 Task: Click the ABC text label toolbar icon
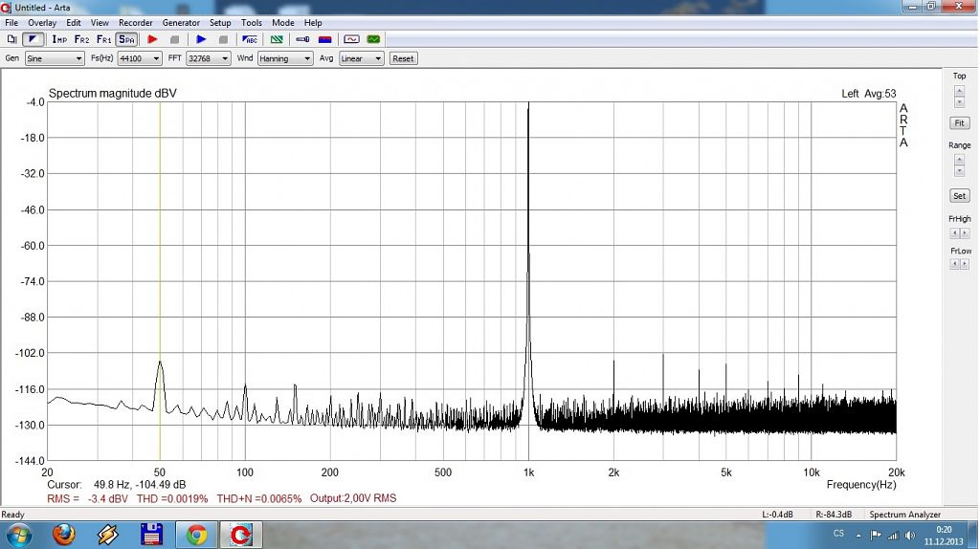point(250,39)
